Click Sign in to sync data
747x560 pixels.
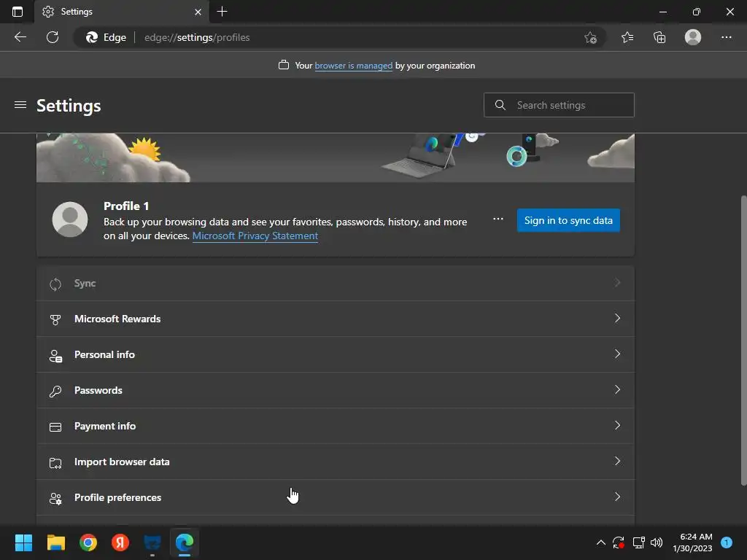pos(568,220)
